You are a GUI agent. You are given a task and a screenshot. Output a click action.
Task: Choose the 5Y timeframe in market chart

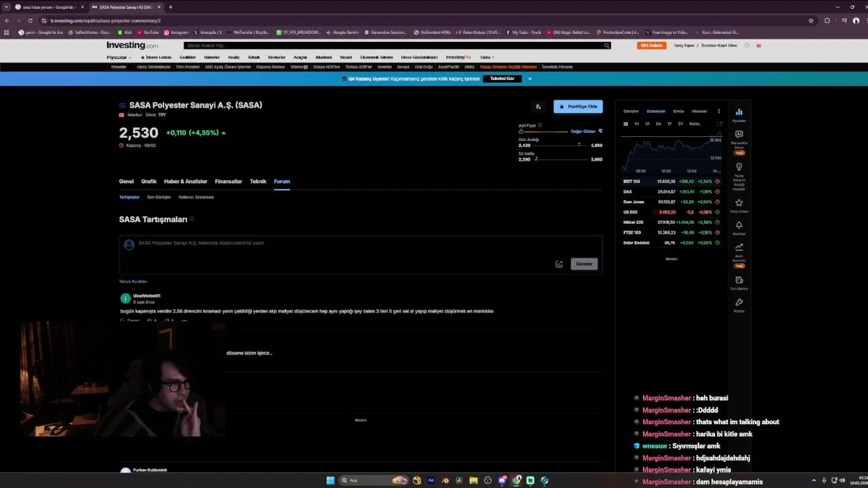pos(680,124)
